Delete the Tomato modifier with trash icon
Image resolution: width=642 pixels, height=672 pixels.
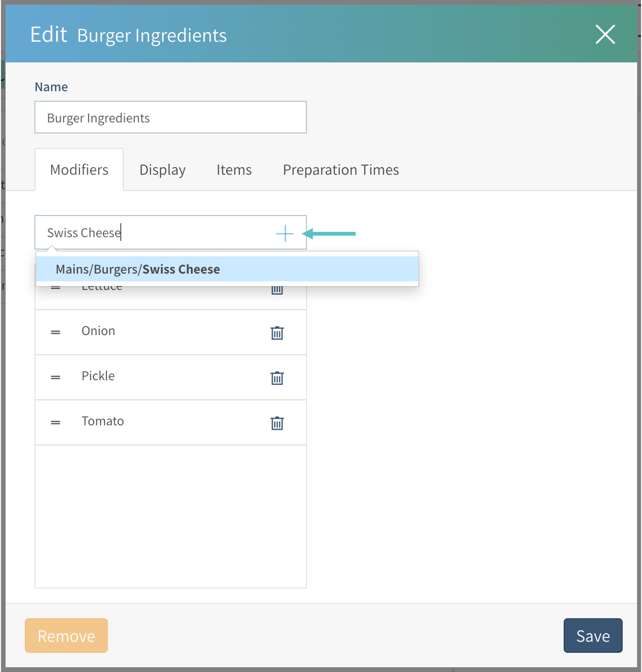point(277,423)
